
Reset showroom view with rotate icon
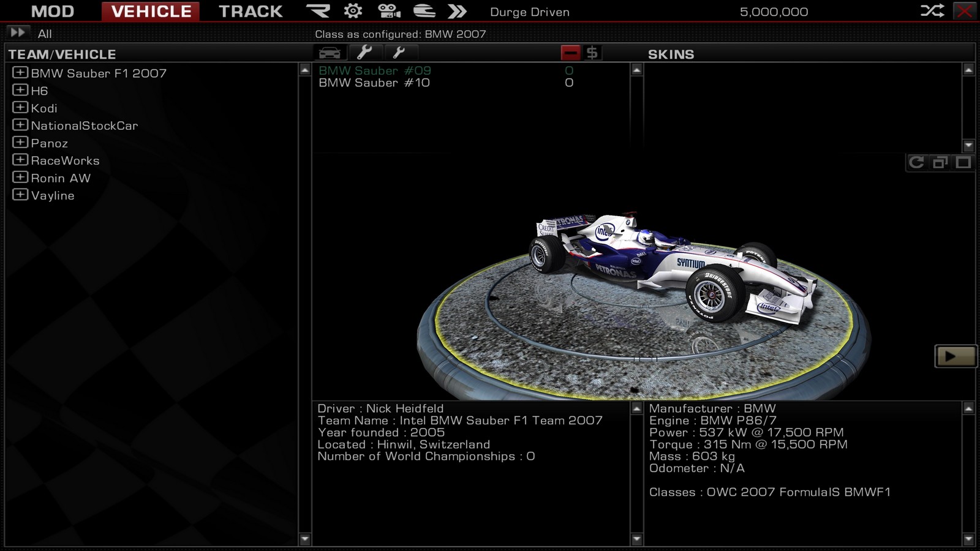coord(916,162)
